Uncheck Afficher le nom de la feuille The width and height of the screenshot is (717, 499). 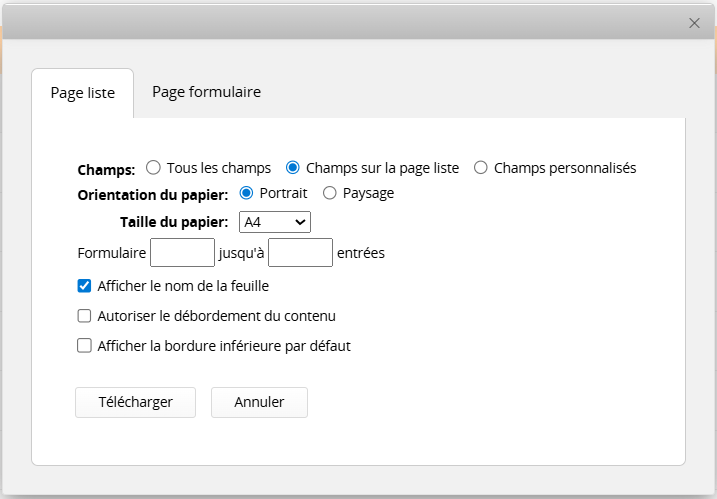(x=85, y=286)
